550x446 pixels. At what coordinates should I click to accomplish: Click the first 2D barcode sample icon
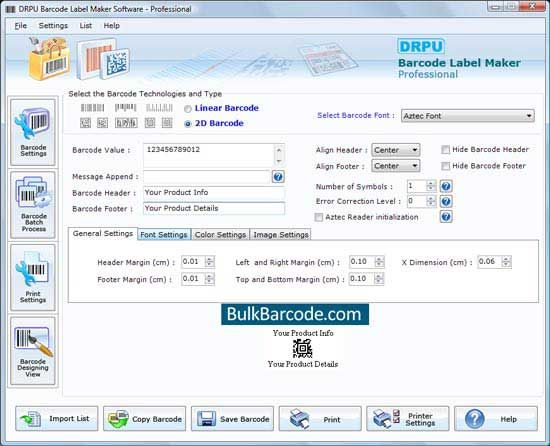pos(85,123)
